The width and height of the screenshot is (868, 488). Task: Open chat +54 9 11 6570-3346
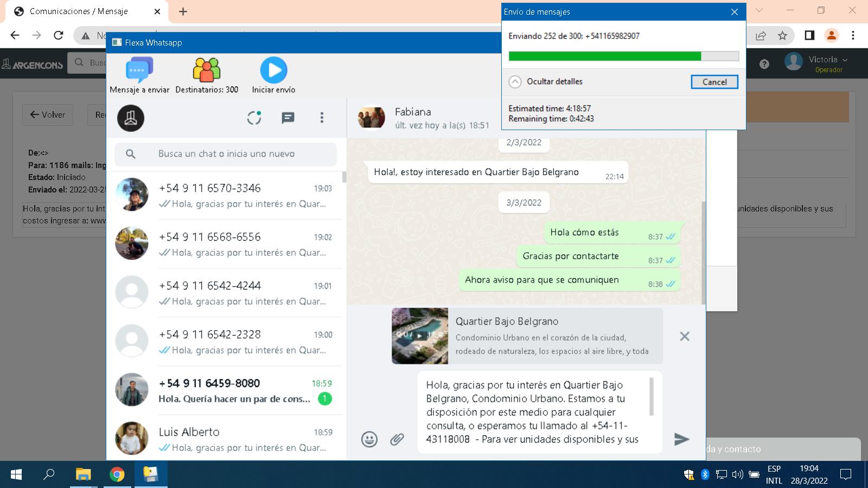[x=225, y=196]
